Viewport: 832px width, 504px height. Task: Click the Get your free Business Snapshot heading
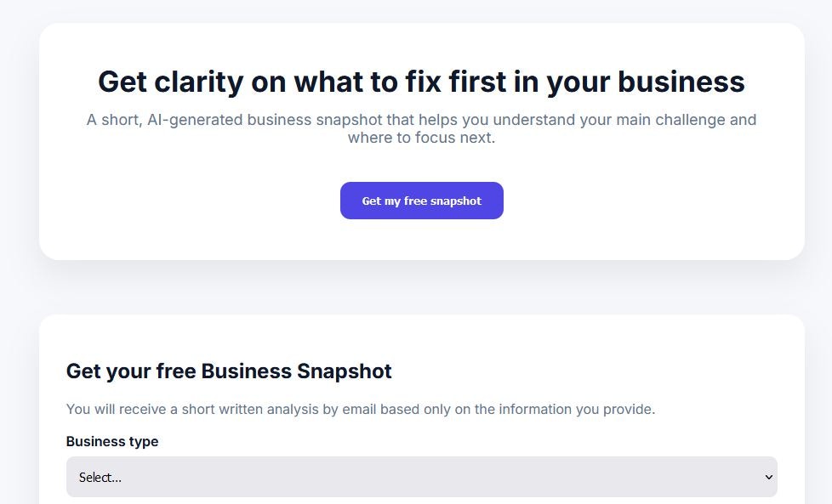[x=228, y=371]
